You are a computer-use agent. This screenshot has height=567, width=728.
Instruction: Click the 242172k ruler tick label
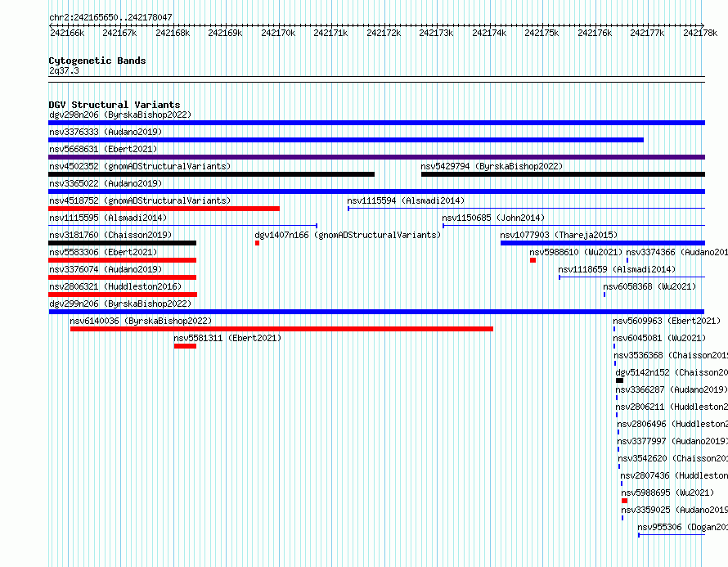coord(384,33)
